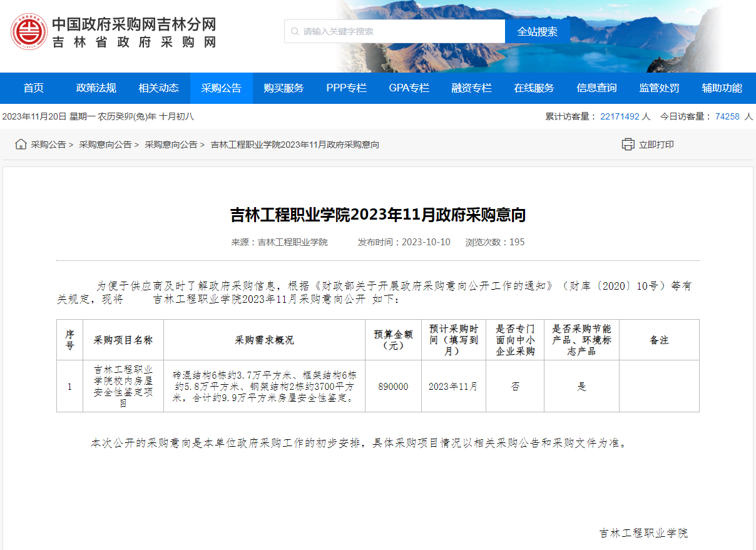This screenshot has width=756, height=550.
Task: Click the 预计采购时间 column header
Action: (x=453, y=340)
